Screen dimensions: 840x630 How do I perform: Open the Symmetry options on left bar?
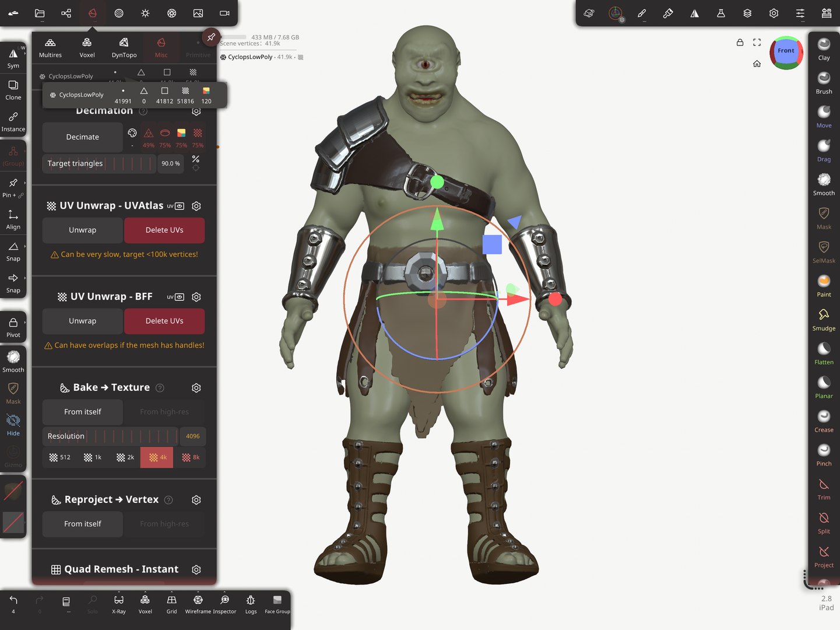13,58
